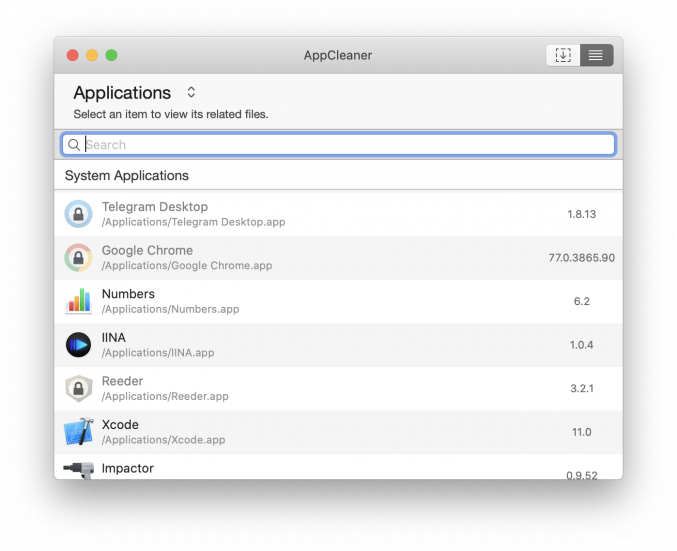Click version 0.9.52 for Impactor

click(581, 475)
